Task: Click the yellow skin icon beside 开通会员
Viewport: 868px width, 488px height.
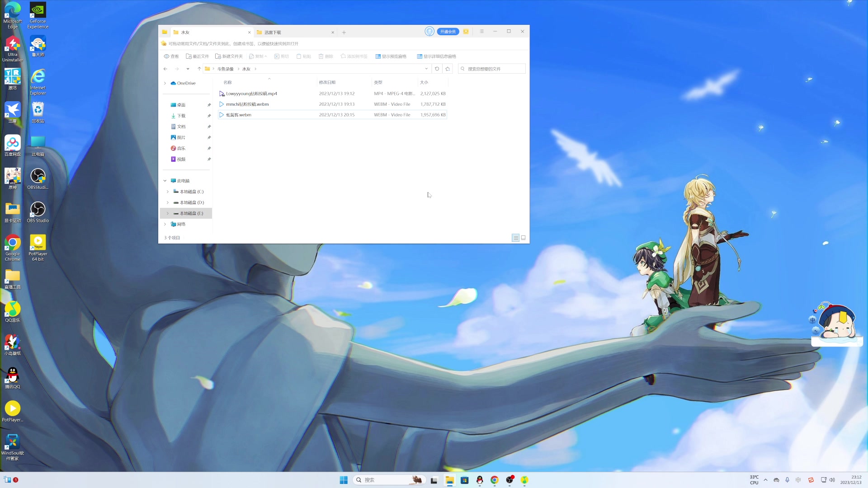Action: pos(466,31)
